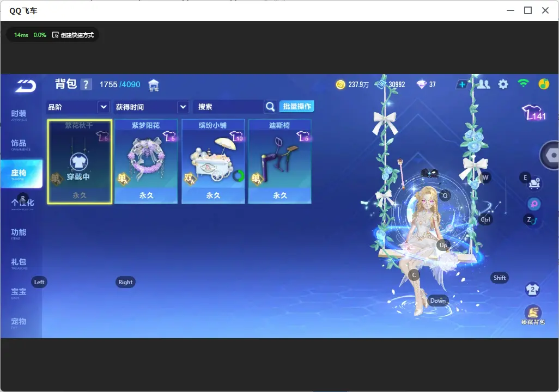559x392 pixels.
Task: Click the 14ms latency readout
Action: 21,35
